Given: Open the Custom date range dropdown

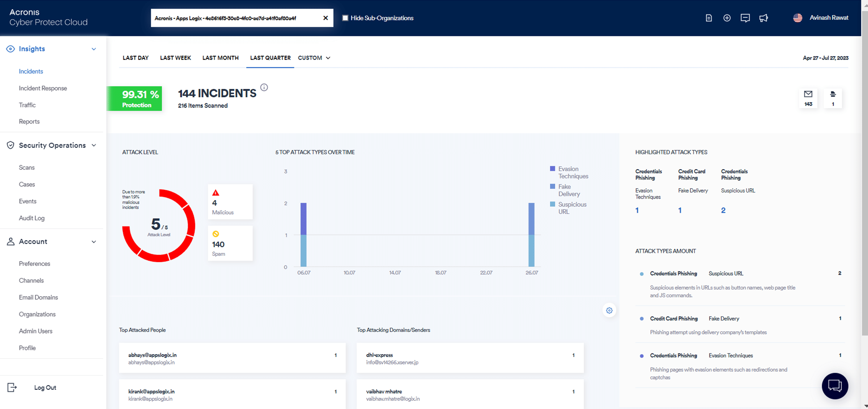Looking at the screenshot, I should (x=314, y=58).
